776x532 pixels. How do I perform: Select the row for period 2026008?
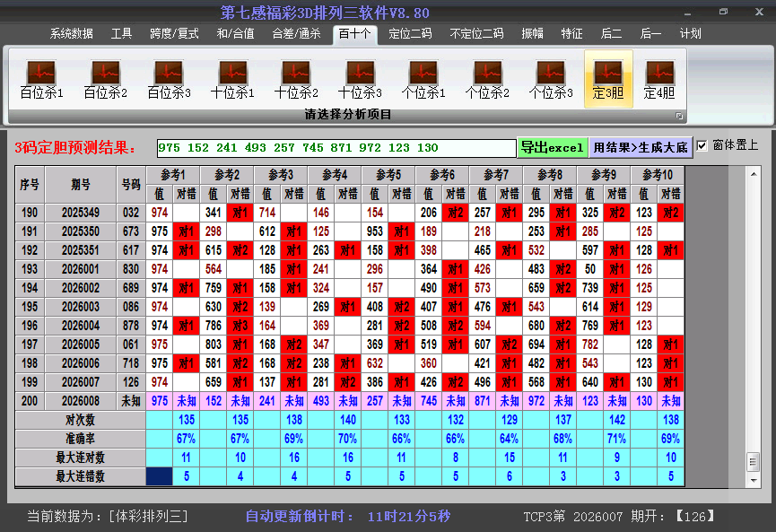(81, 401)
